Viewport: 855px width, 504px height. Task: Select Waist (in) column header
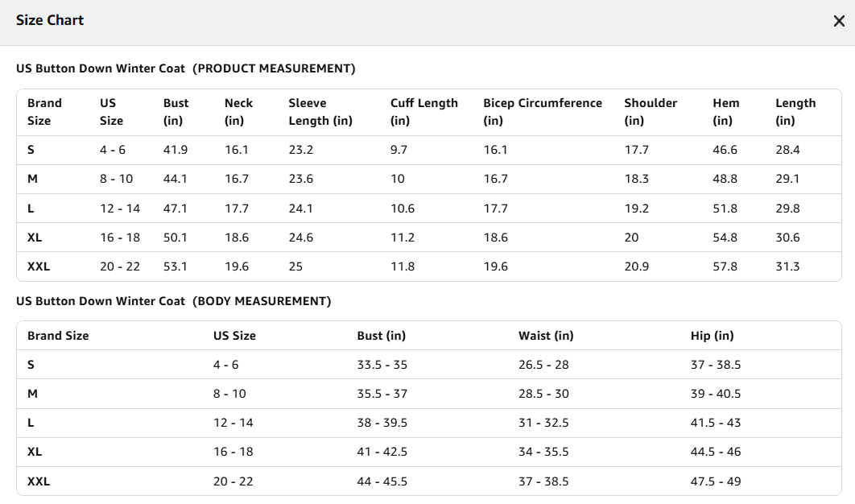point(546,336)
